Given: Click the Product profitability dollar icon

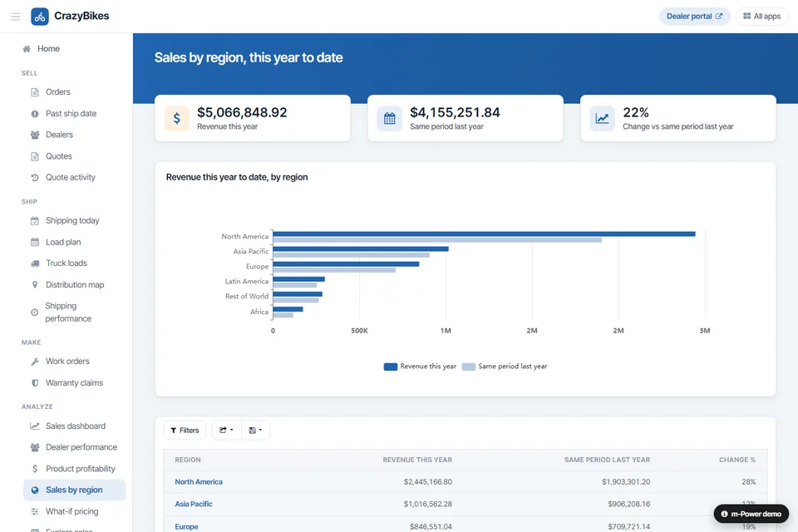Looking at the screenshot, I should pyautogui.click(x=35, y=469).
